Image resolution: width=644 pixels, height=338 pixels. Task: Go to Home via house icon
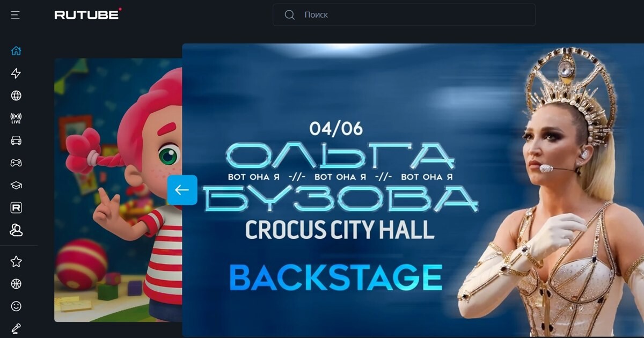click(x=16, y=51)
